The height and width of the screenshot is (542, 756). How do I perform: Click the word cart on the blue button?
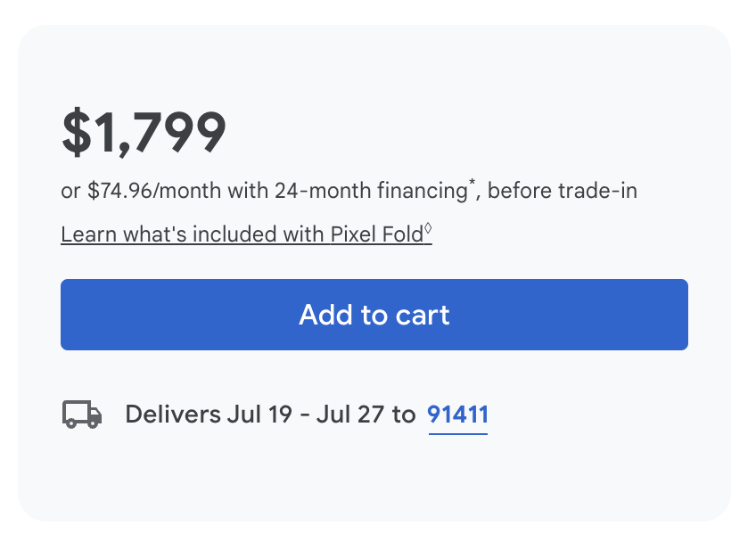[x=418, y=315]
